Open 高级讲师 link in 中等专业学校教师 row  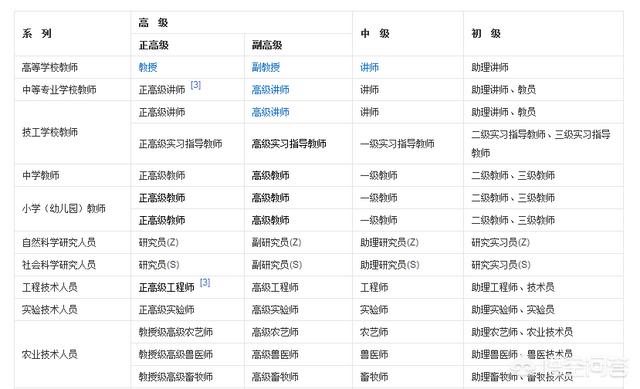[x=270, y=89]
